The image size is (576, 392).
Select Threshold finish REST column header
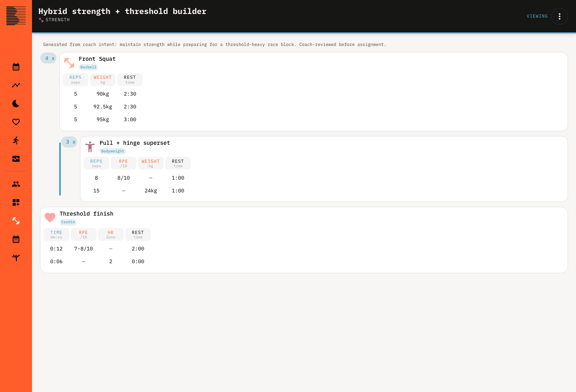(x=138, y=234)
